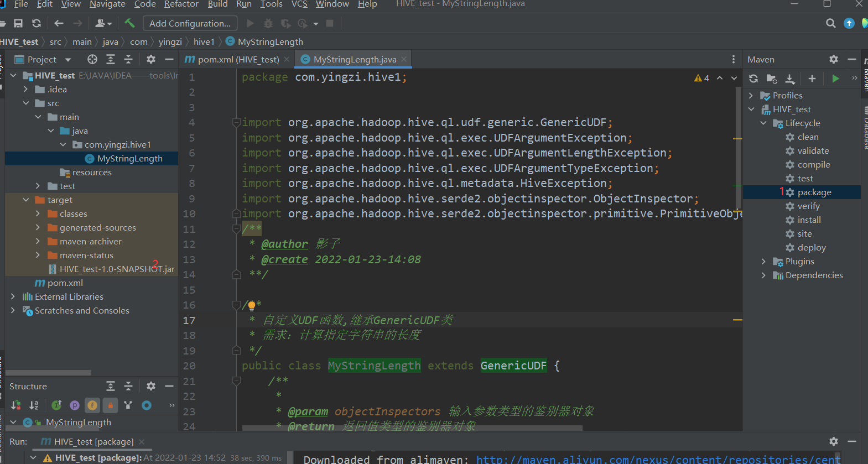The image size is (868, 464).
Task: Expand all in the Project panel
Action: pyautogui.click(x=111, y=59)
